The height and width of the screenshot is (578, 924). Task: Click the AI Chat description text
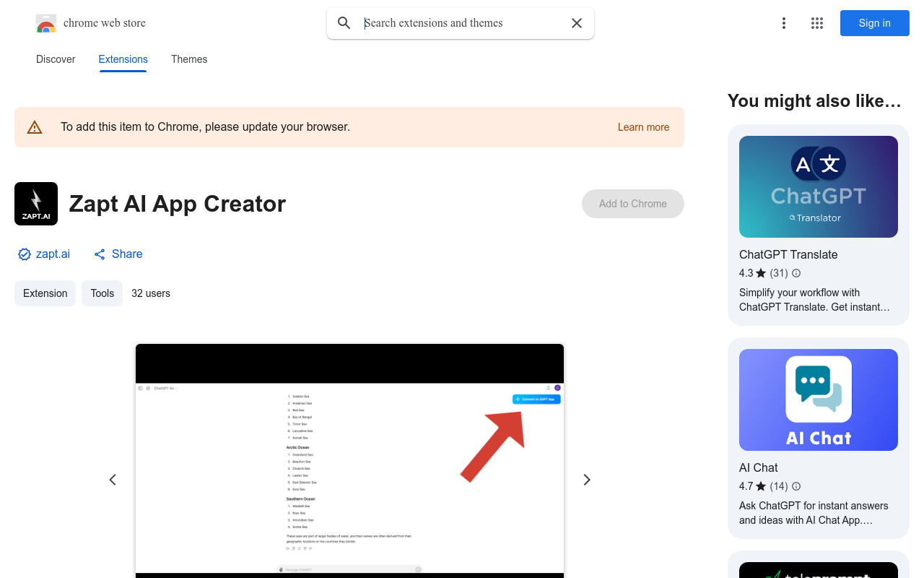(x=814, y=513)
